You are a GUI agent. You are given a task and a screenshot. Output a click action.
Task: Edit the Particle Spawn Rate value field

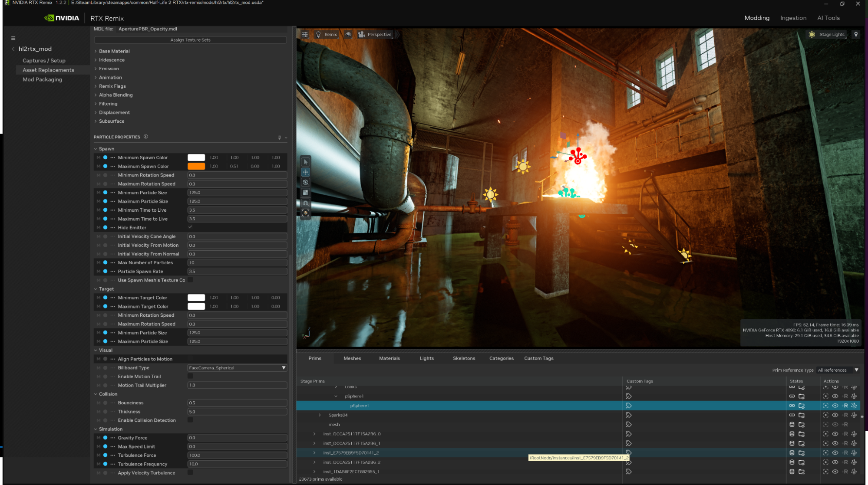(x=237, y=271)
